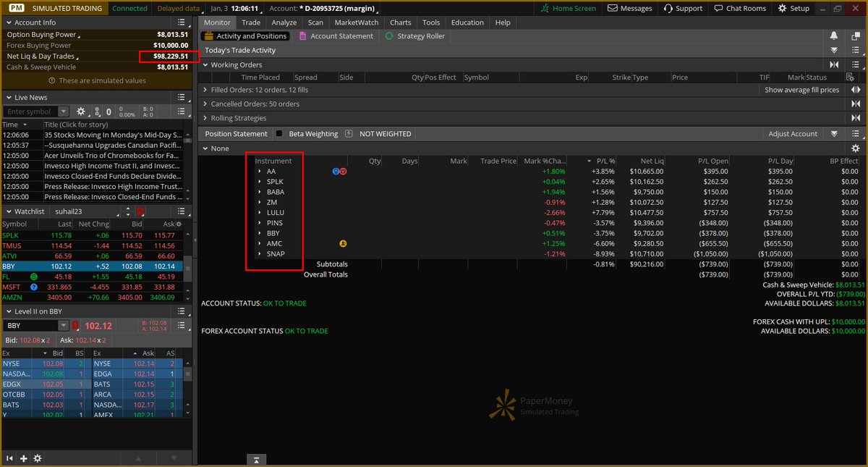Screen dimensions: 868x467
Task: Select the Account Statement subtab
Action: (336, 36)
